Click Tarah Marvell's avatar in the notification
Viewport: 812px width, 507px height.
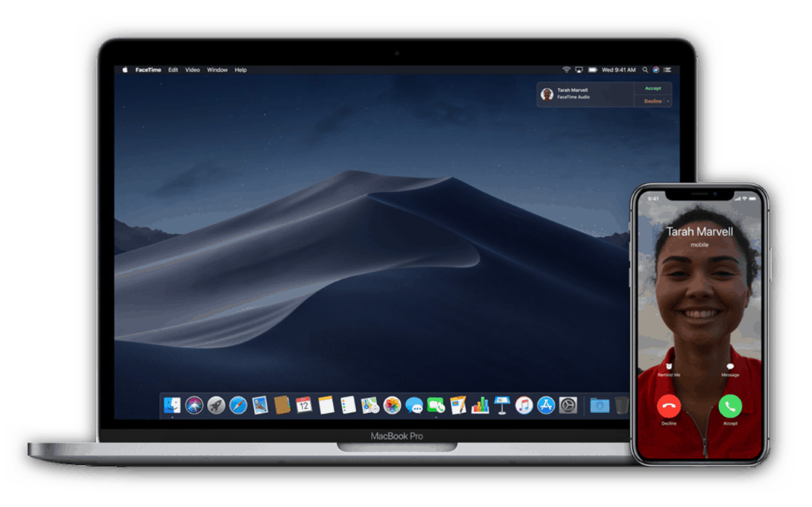547,93
